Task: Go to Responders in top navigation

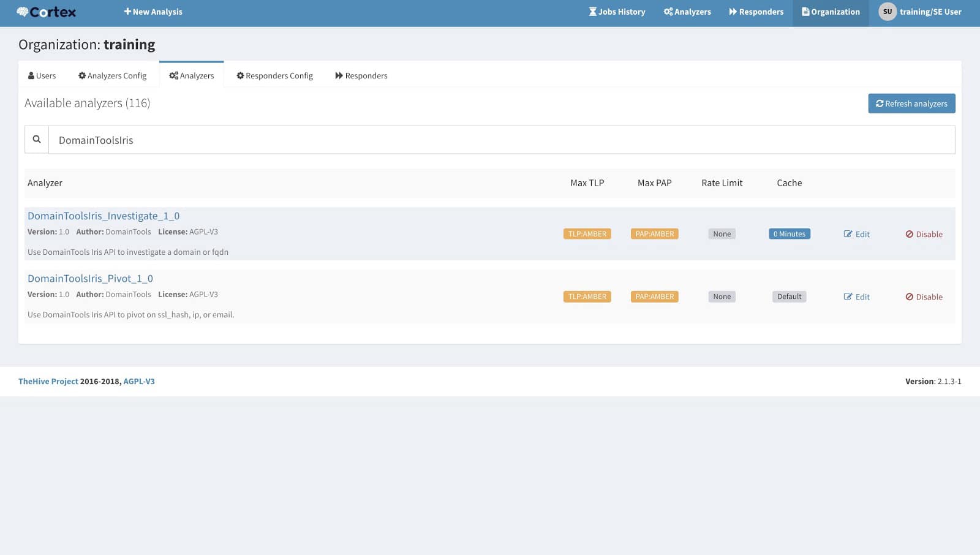Action: (756, 12)
